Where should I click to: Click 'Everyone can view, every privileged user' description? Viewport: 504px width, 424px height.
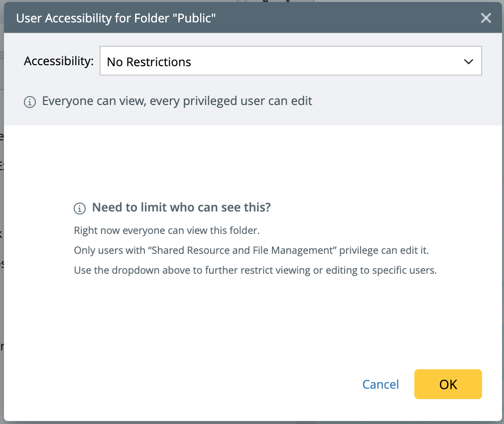pos(177,102)
